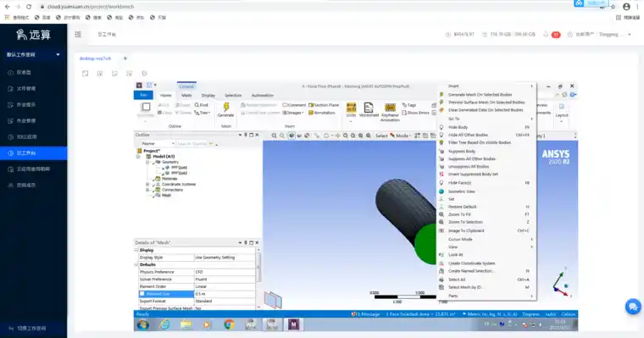This screenshot has width=644, height=338.
Task: Click the Keyframe Animation icon
Action: [390, 112]
